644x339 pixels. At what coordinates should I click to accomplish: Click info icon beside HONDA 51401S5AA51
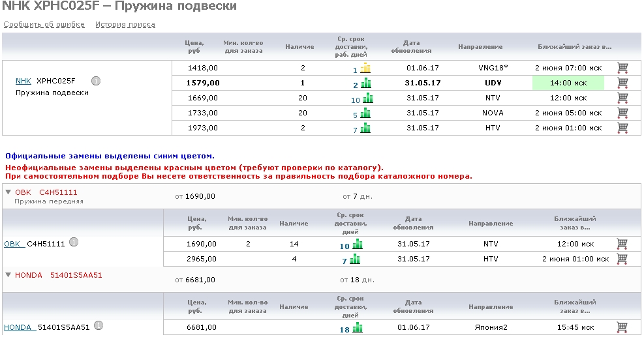pos(99,325)
